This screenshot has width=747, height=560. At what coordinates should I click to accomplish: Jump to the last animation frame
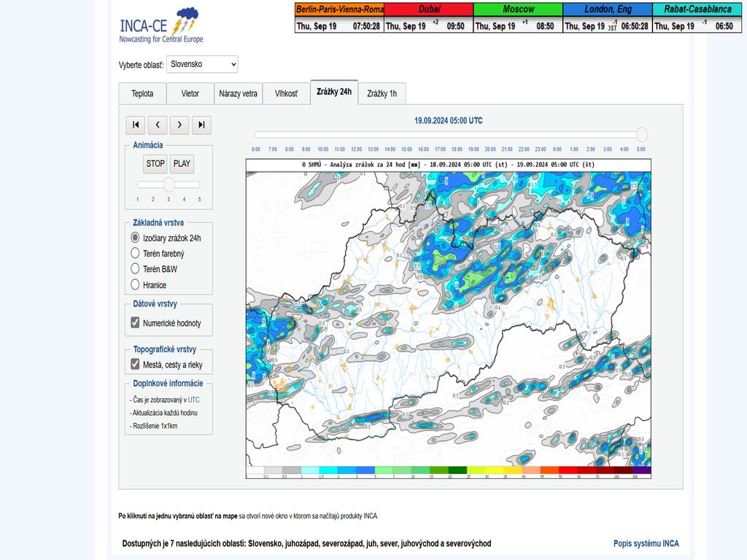pos(201,125)
